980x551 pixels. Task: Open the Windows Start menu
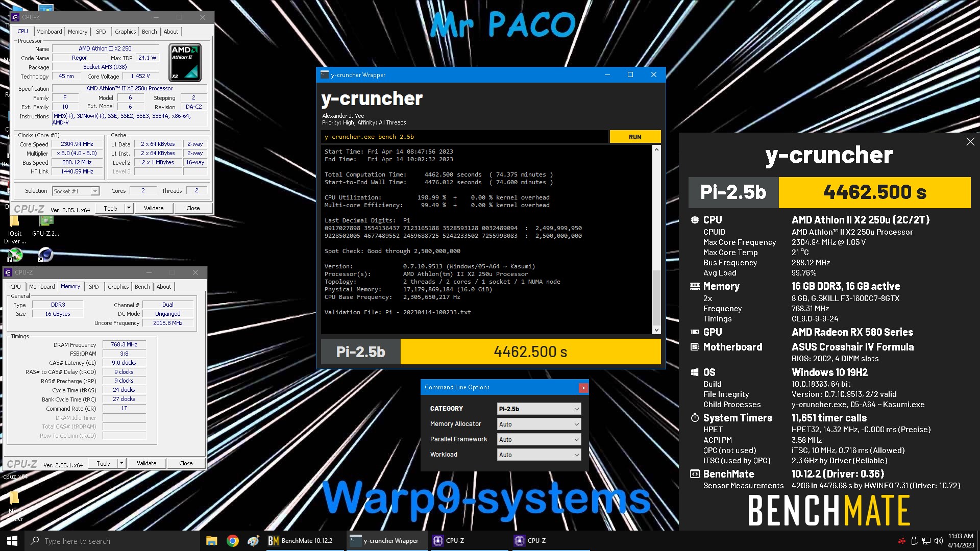click(x=12, y=541)
